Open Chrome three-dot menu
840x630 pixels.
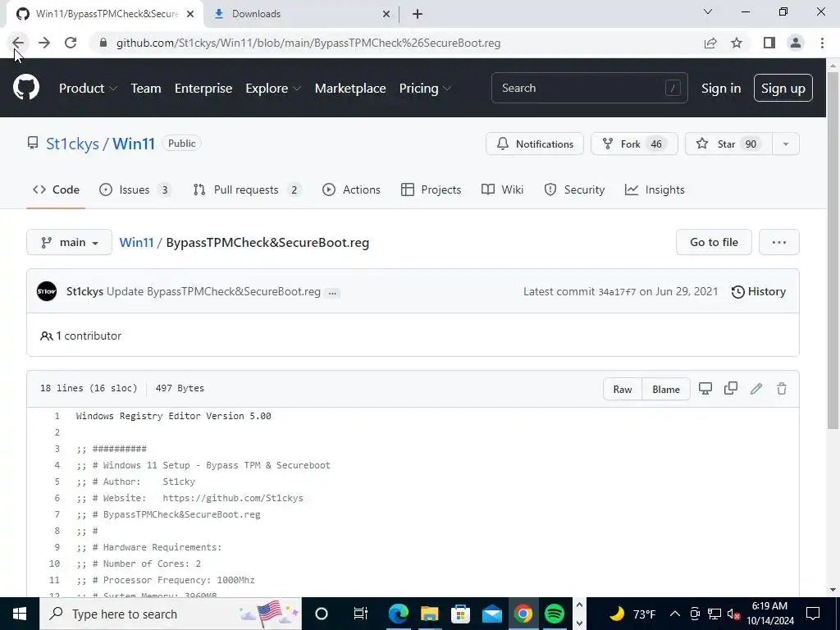822,43
